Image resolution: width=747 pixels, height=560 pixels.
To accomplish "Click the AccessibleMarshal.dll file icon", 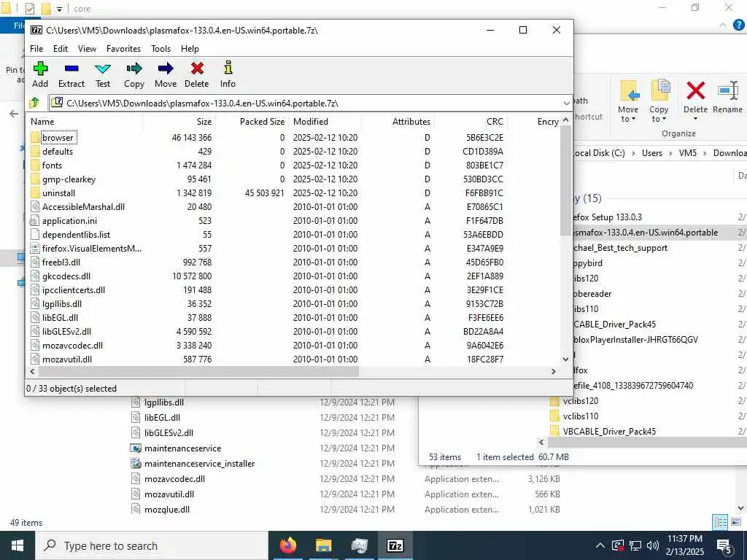I will pos(35,206).
